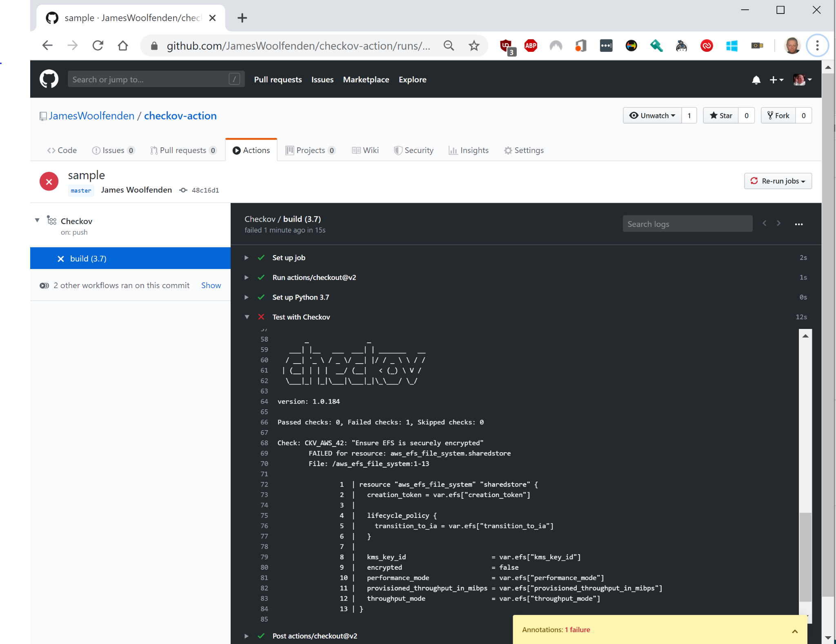Viewport: 836px width, 644px height.
Task: Click the ABP Adblock Plus extension icon
Action: point(531,46)
